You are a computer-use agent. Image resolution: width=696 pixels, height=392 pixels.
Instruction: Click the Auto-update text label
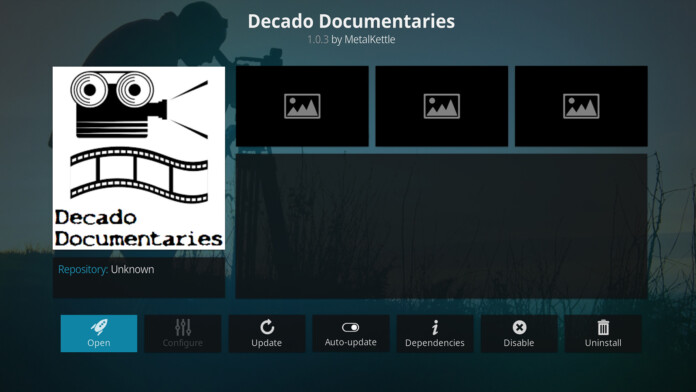tap(351, 342)
